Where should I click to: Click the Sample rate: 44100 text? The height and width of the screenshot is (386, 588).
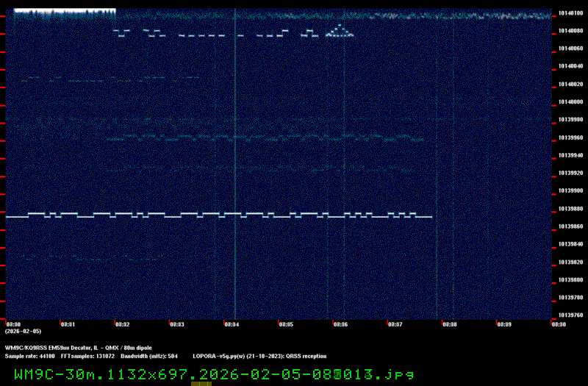click(30, 356)
